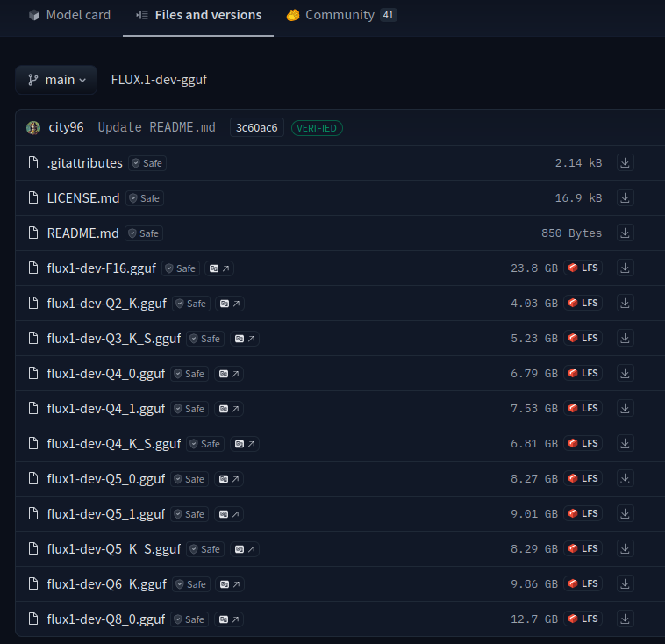Open flux1-dev-Q4_1.gguf file page
Screen dimensions: 665x644
(106, 409)
